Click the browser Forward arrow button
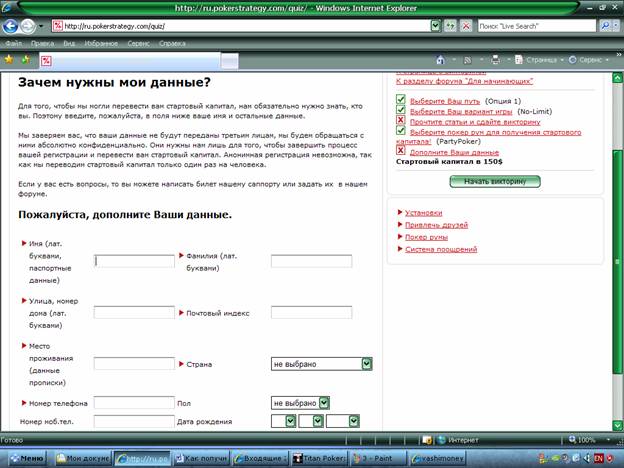Screen dimensions: 624x468 (27, 26)
